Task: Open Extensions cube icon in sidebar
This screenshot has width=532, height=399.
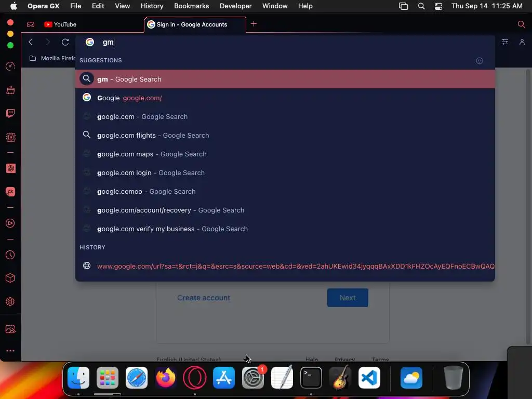Action: (x=10, y=278)
